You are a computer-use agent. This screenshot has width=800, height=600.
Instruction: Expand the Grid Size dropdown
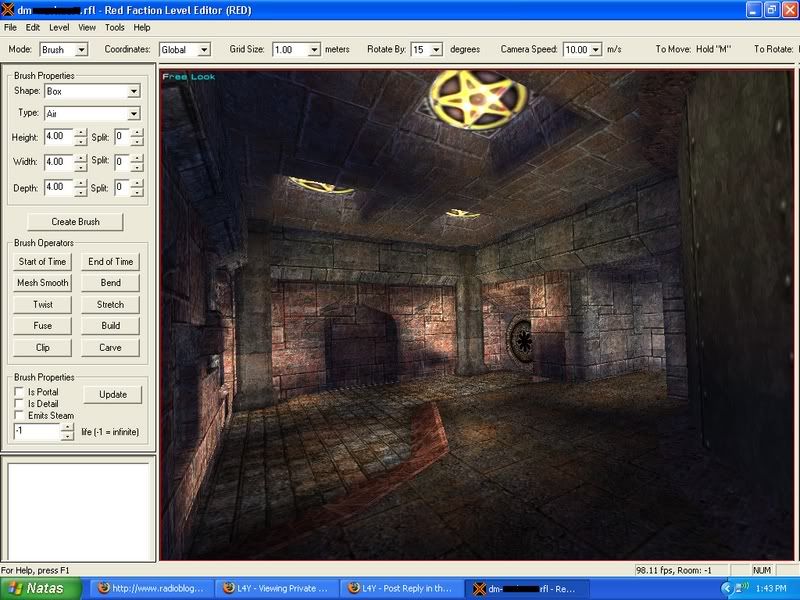[x=314, y=49]
